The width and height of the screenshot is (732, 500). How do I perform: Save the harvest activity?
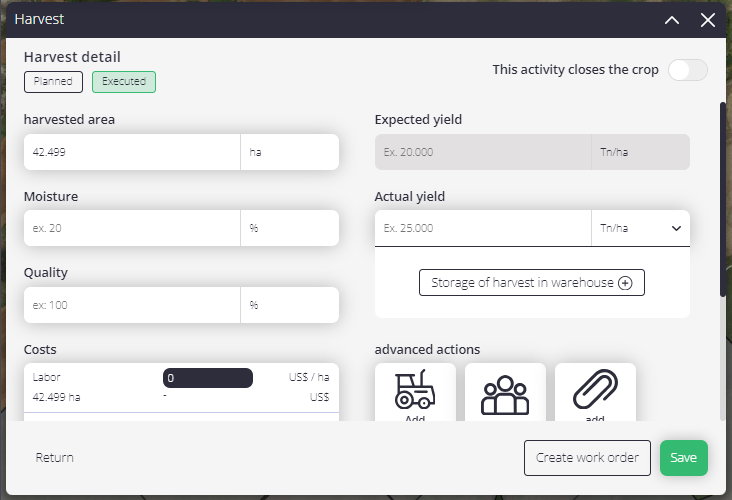[x=684, y=458]
